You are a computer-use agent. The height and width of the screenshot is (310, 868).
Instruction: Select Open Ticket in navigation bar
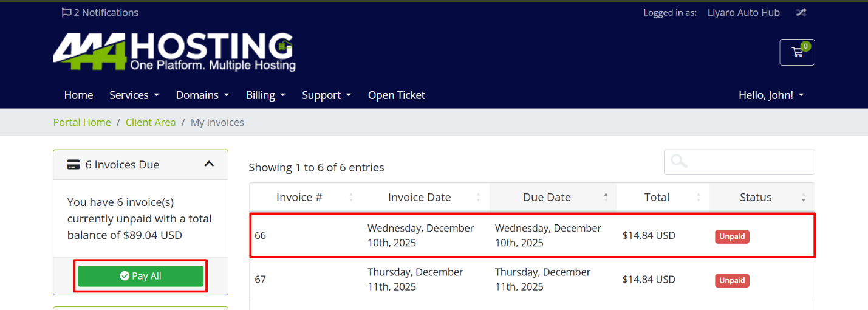point(396,95)
